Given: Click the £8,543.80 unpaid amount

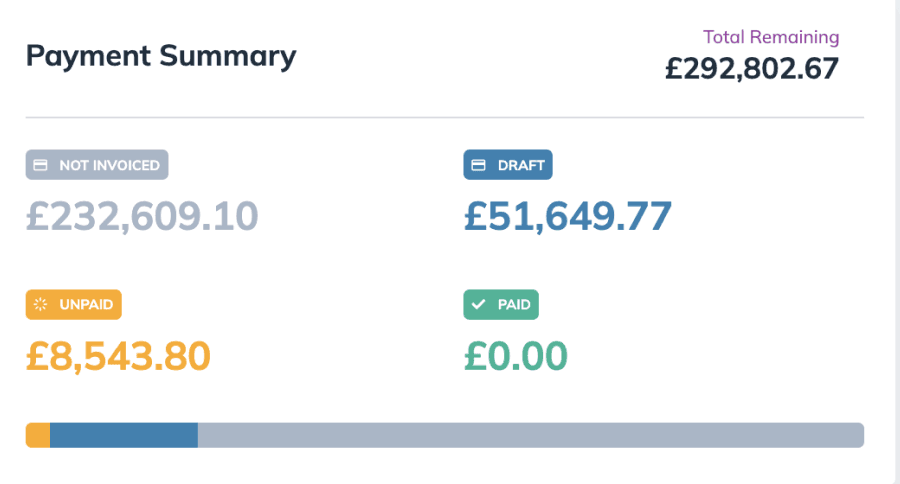Looking at the screenshot, I should [x=118, y=355].
